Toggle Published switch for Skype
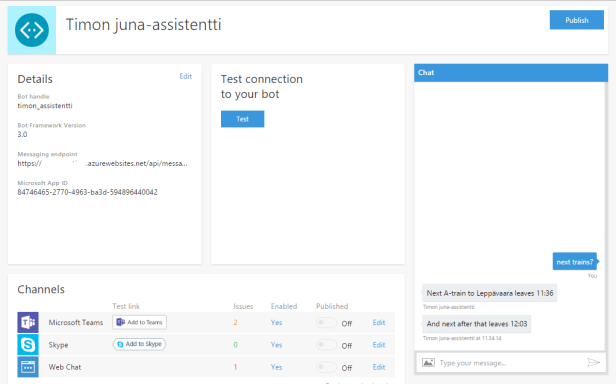616x384 pixels. pyautogui.click(x=326, y=345)
